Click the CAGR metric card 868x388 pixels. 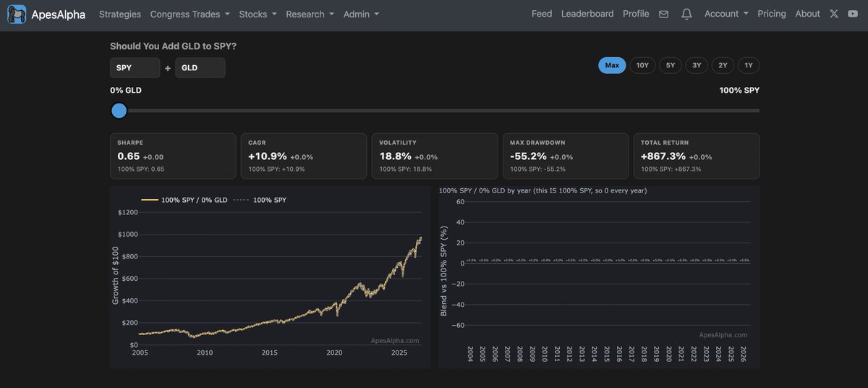point(304,156)
